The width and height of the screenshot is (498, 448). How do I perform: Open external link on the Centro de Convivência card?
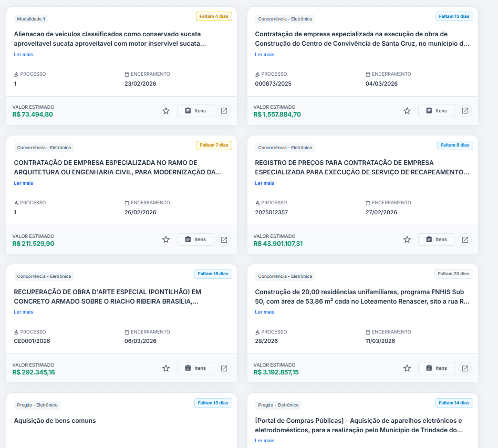tap(465, 110)
